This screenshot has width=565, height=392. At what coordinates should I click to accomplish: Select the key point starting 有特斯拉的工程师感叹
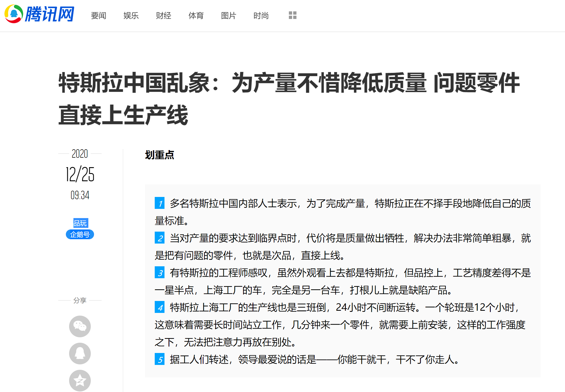pyautogui.click(x=343, y=281)
